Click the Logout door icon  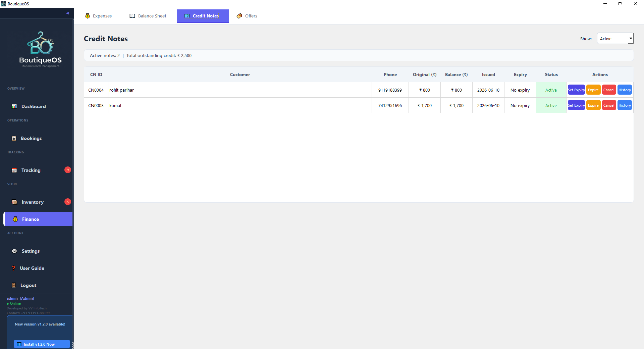[x=14, y=285]
